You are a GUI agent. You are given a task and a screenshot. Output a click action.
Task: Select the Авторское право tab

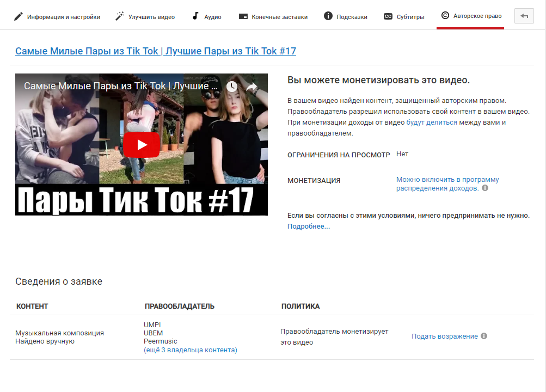point(471,16)
